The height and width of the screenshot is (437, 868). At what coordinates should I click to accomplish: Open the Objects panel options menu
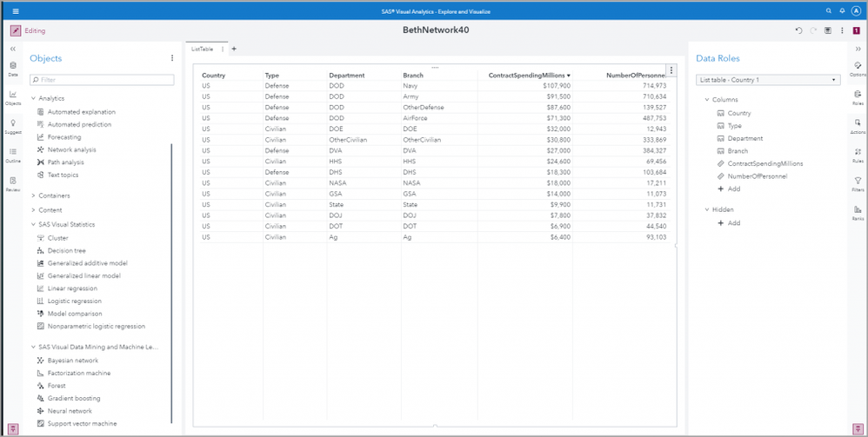[172, 58]
